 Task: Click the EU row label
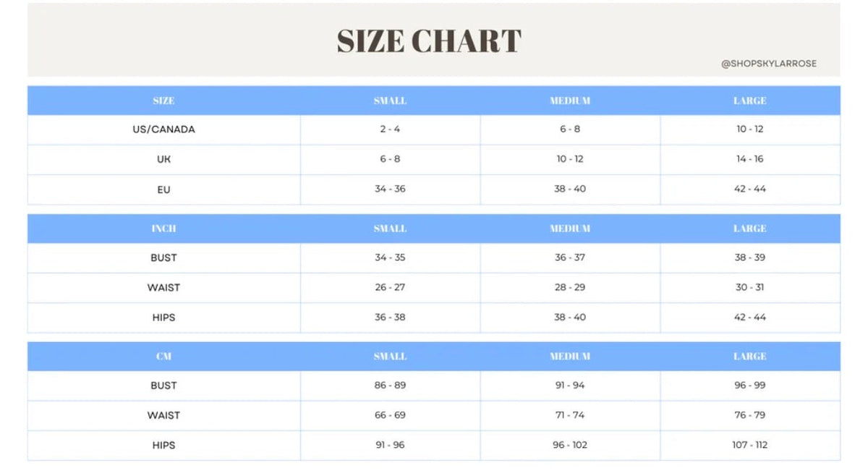[163, 190]
